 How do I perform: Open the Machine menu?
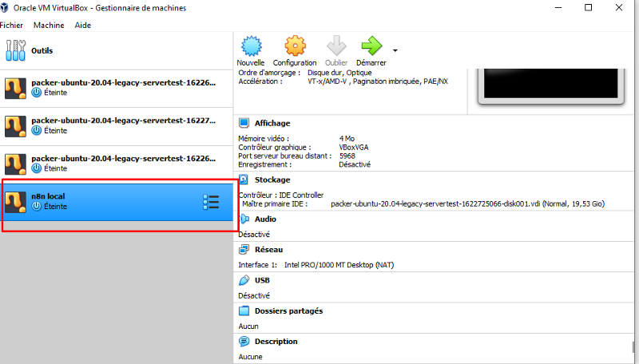click(x=49, y=25)
